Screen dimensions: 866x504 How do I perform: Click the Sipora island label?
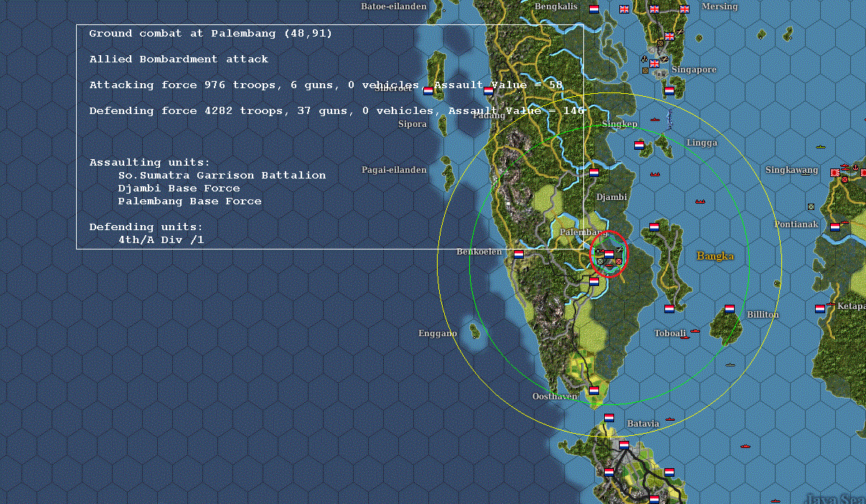click(413, 124)
